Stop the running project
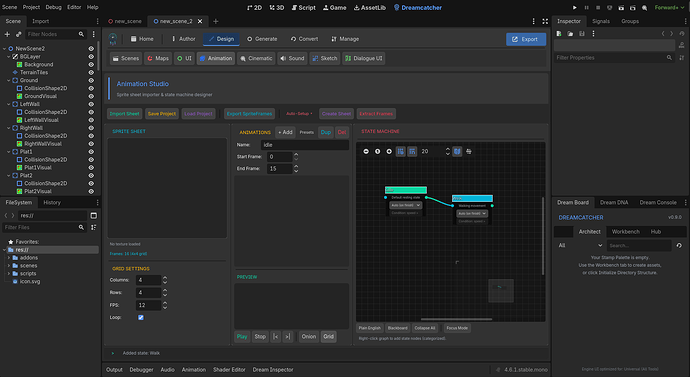The width and height of the screenshot is (690, 377). [598, 7]
